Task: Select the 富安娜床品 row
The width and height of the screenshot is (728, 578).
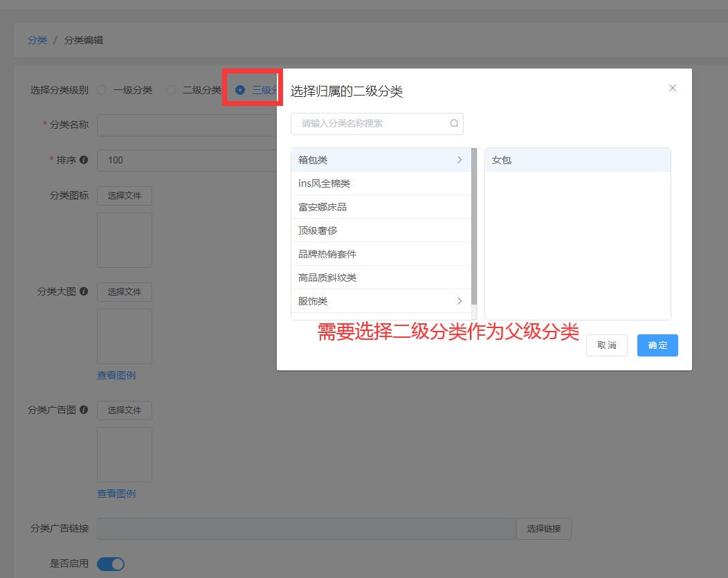Action: [381, 207]
